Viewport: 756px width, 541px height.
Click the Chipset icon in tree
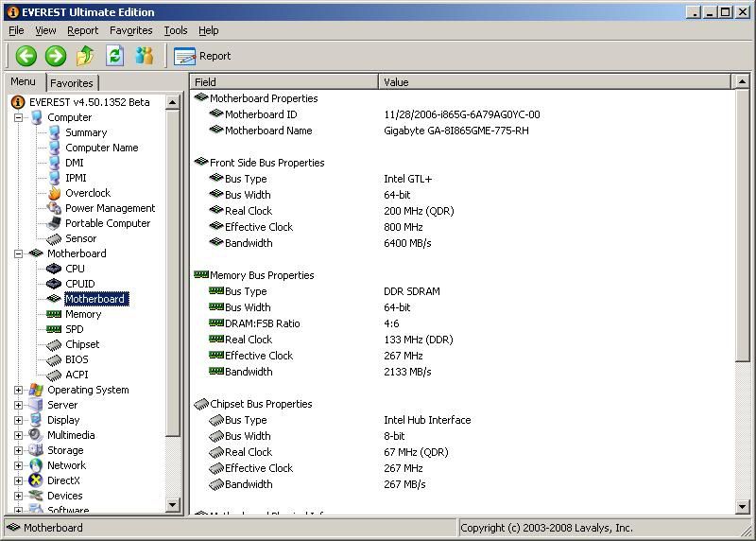pyautogui.click(x=54, y=344)
